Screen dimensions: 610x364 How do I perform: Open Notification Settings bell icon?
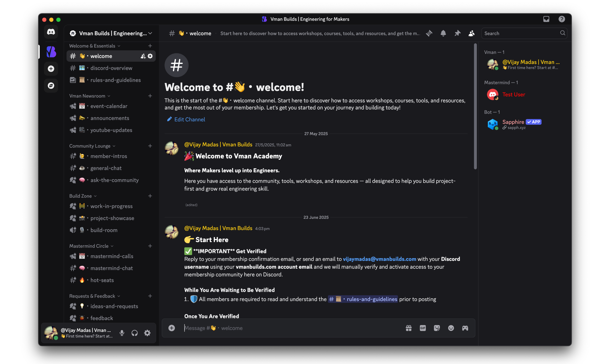coord(443,33)
